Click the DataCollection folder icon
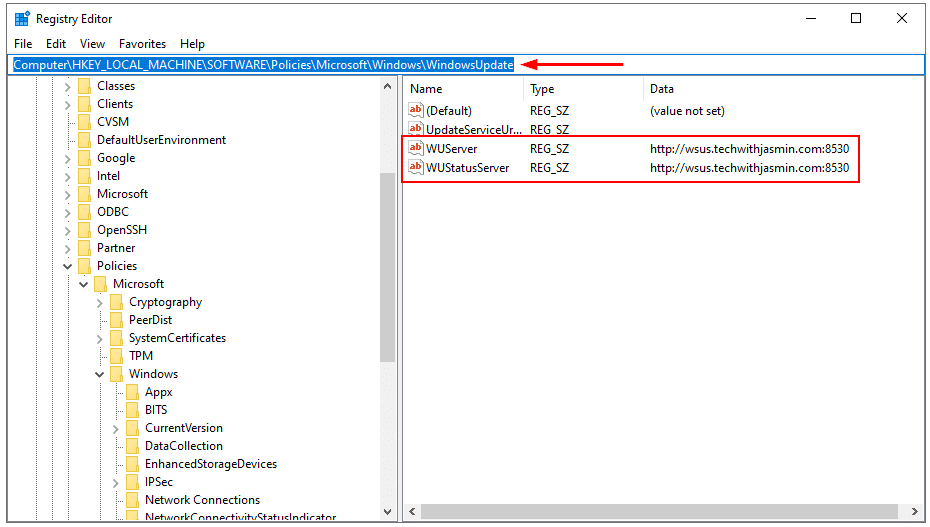Screen dimensions: 930x527 [x=133, y=446]
